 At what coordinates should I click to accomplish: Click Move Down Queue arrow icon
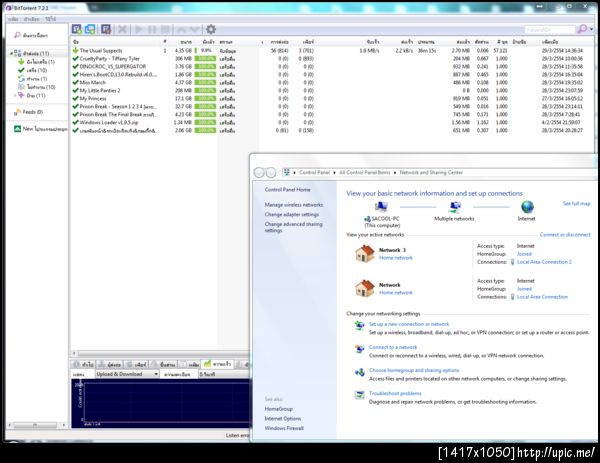[195, 29]
